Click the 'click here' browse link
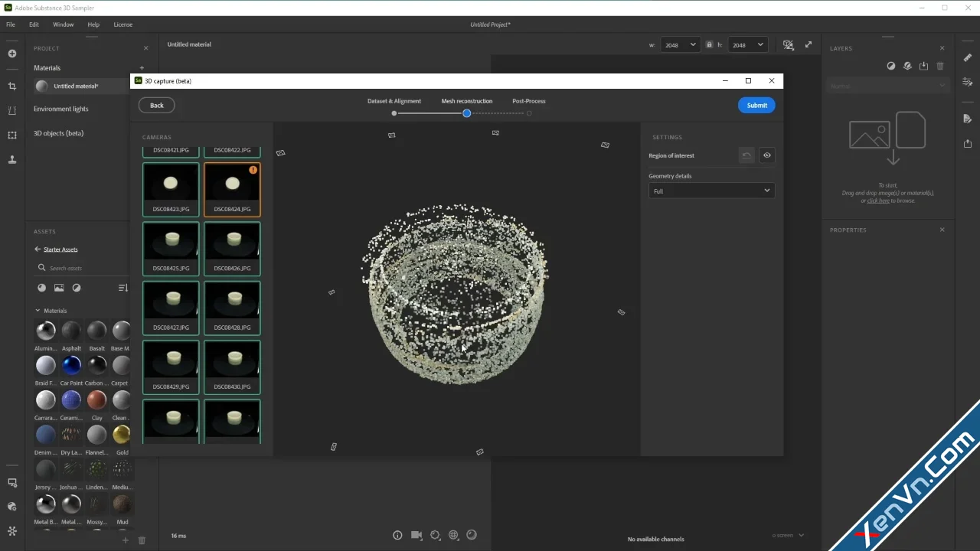The width and height of the screenshot is (980, 551). [878, 201]
